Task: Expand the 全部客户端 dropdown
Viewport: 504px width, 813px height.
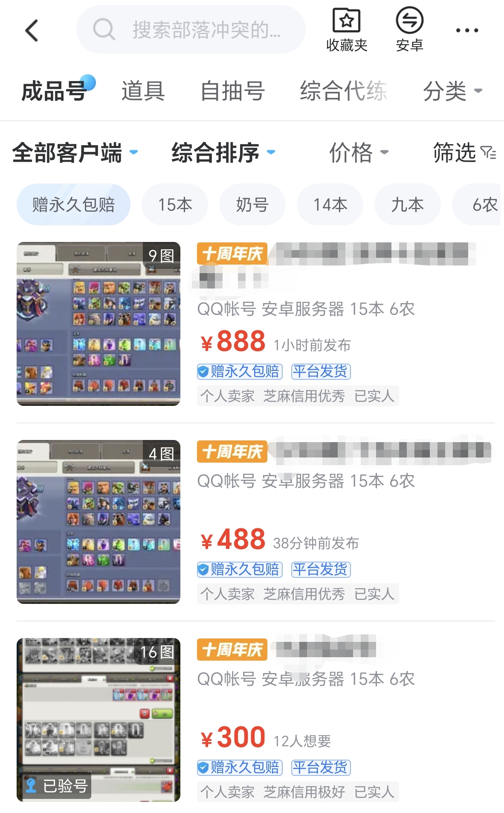Action: [75, 152]
